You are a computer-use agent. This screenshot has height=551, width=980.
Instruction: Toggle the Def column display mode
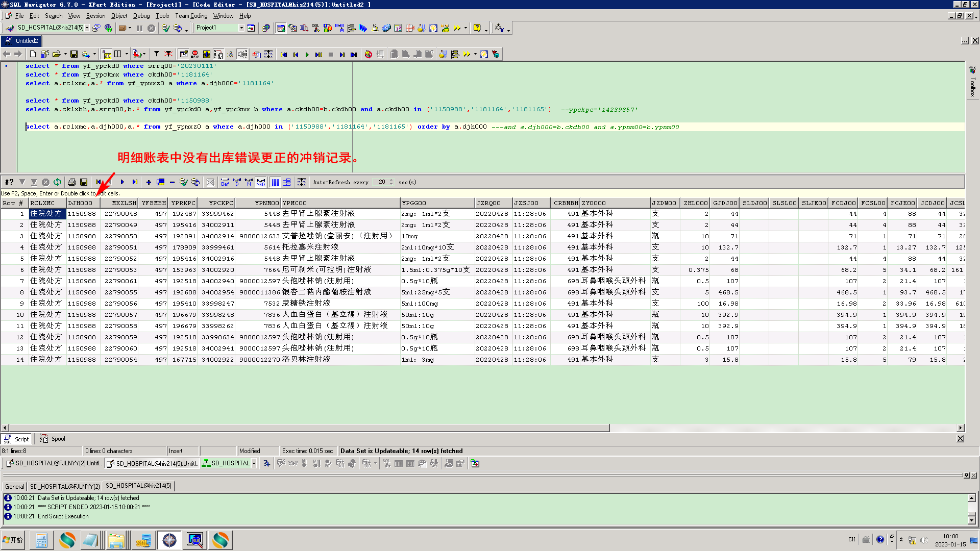point(225,182)
